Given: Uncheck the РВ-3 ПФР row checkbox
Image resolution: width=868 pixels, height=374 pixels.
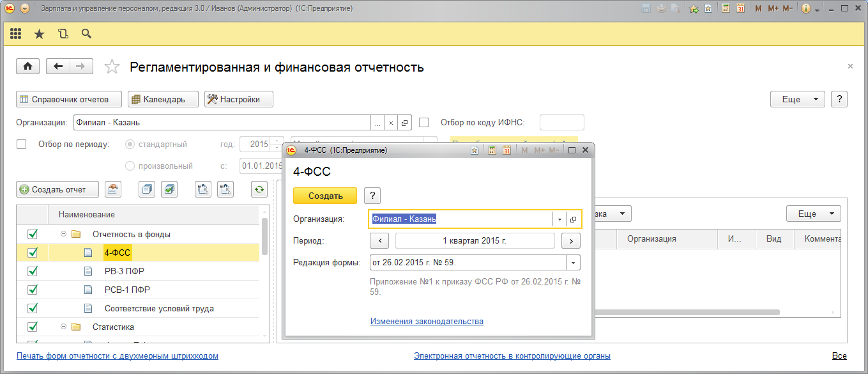Looking at the screenshot, I should pos(33,271).
